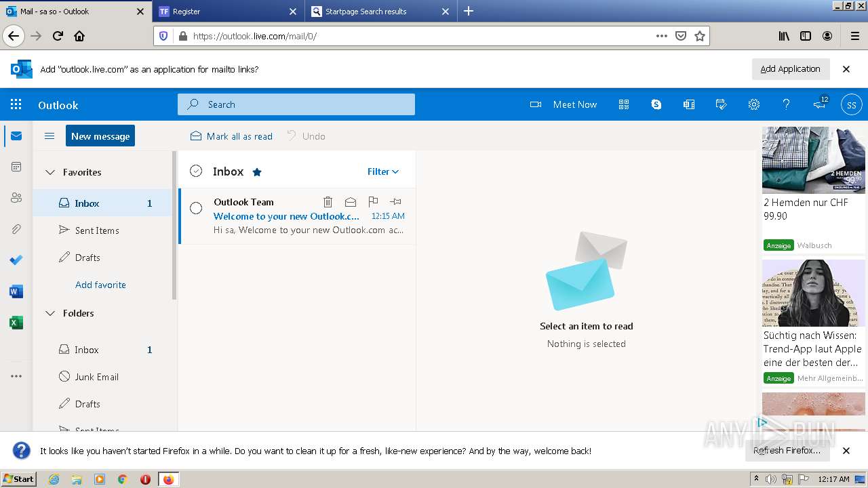
Task: Open Skype from the Outlook header
Action: coord(656,104)
